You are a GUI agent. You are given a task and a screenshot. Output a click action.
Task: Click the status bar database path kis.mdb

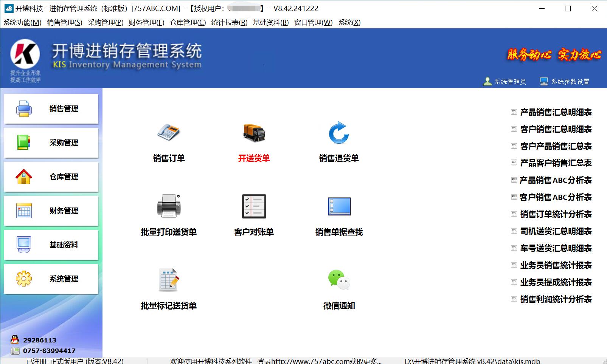click(472, 361)
